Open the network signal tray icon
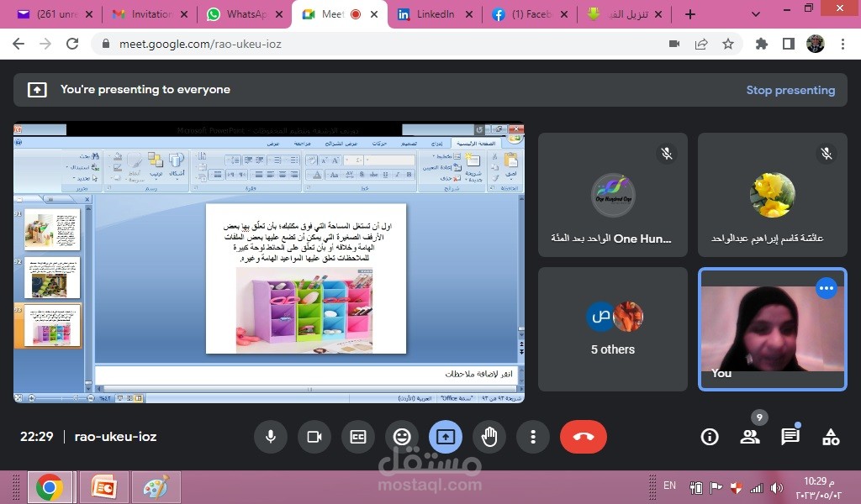 click(757, 487)
